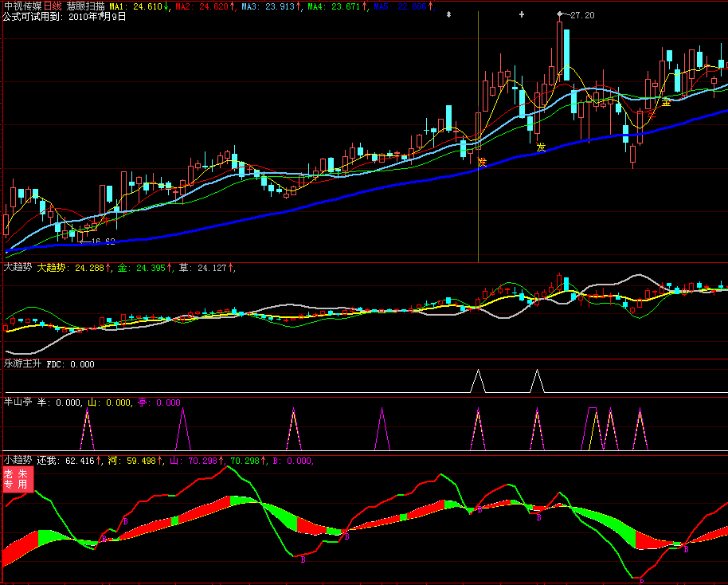Click the 大趋势 panel title

click(x=18, y=268)
